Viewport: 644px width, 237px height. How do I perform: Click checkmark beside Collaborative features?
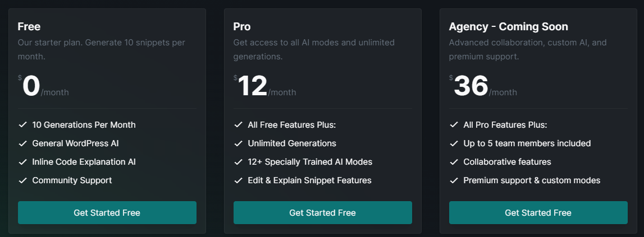pyautogui.click(x=454, y=162)
